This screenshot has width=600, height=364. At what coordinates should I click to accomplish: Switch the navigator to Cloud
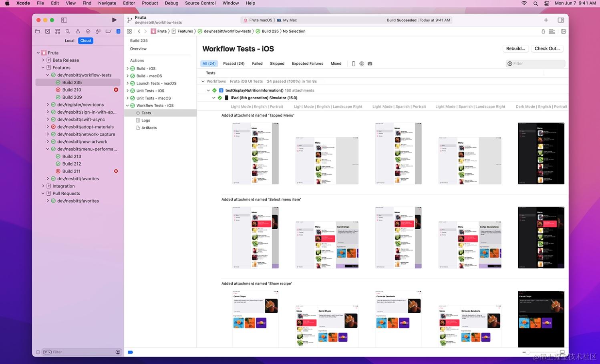pos(85,41)
